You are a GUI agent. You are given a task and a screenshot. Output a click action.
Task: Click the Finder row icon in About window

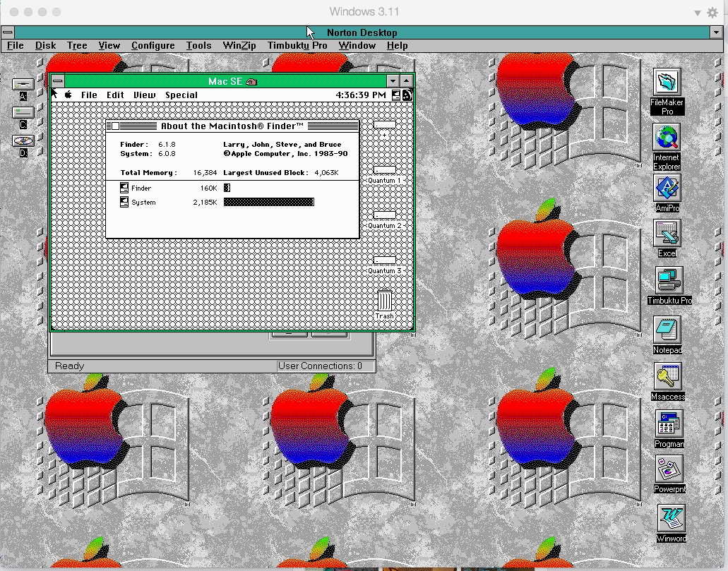124,188
